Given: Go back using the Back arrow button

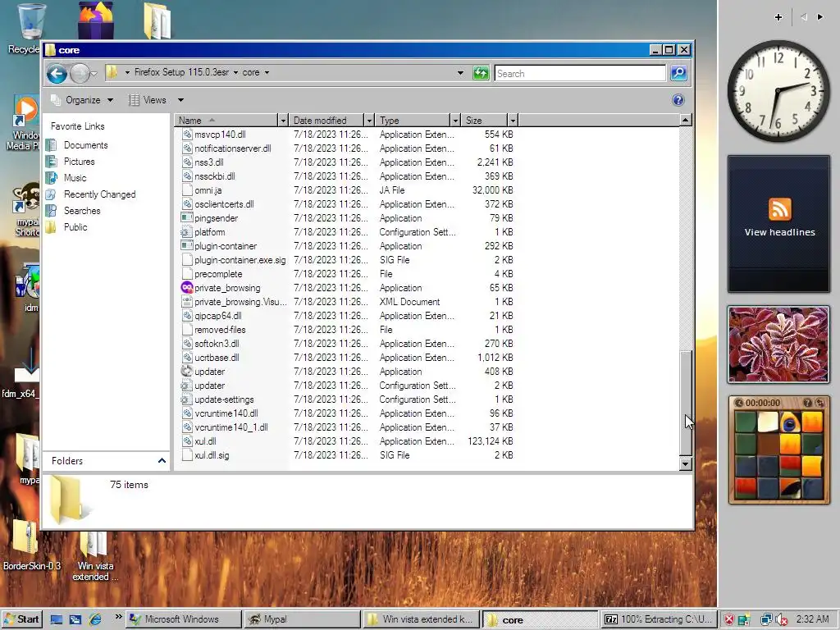Looking at the screenshot, I should click(x=57, y=73).
